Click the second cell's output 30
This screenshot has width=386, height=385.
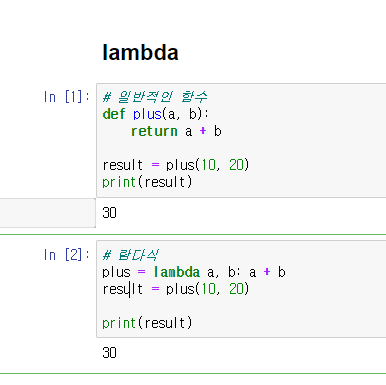109,353
